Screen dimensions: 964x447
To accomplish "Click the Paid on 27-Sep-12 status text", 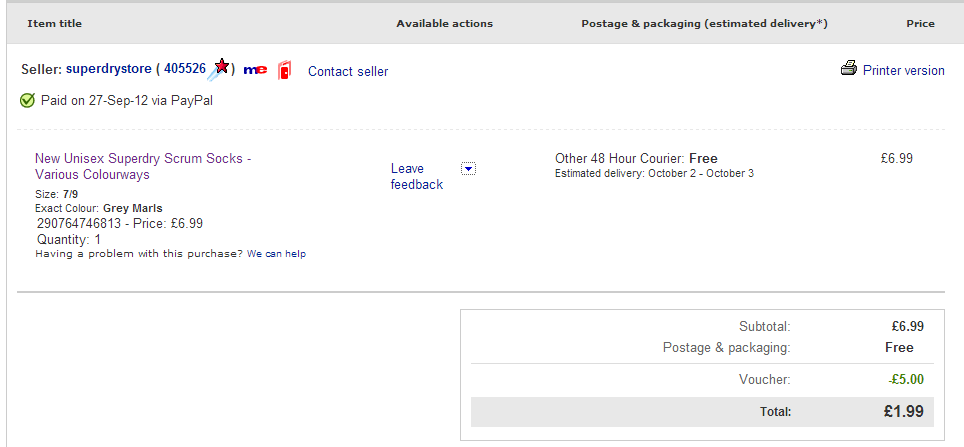I will click(x=126, y=100).
